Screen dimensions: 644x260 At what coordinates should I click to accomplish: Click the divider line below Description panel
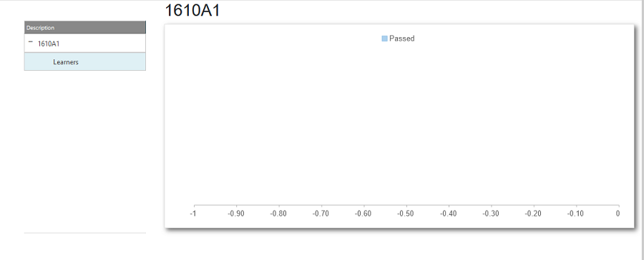[85, 233]
